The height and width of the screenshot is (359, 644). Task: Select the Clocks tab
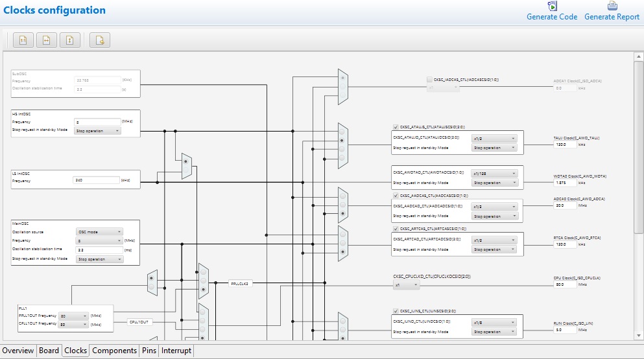click(76, 351)
